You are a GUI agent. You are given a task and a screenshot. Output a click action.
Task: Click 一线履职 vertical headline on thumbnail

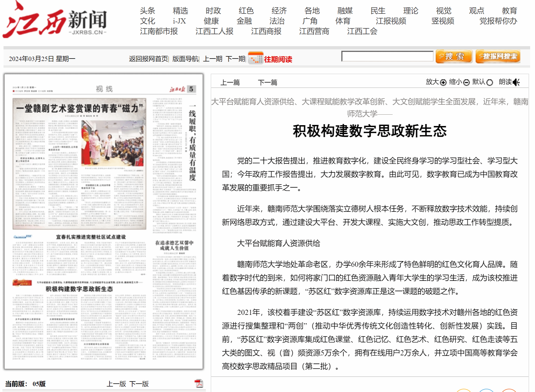192,142
